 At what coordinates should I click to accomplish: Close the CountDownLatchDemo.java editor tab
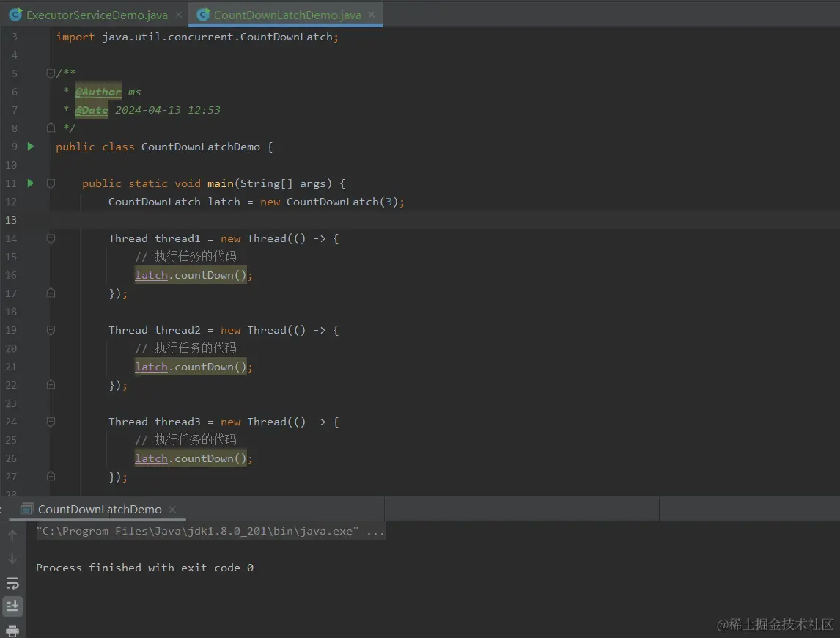coord(372,15)
